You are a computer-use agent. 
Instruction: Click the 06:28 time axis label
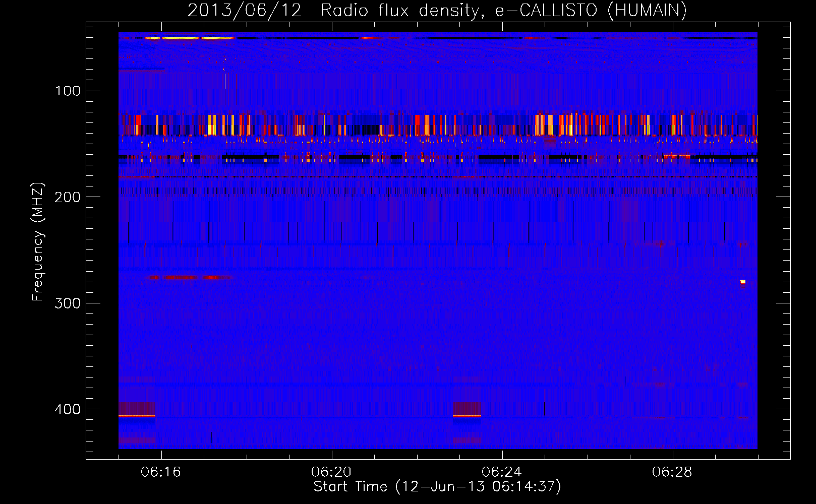672,472
